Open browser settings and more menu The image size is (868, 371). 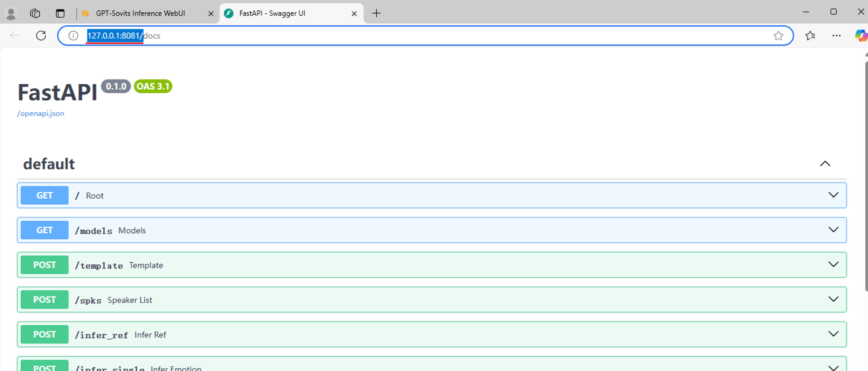(836, 35)
